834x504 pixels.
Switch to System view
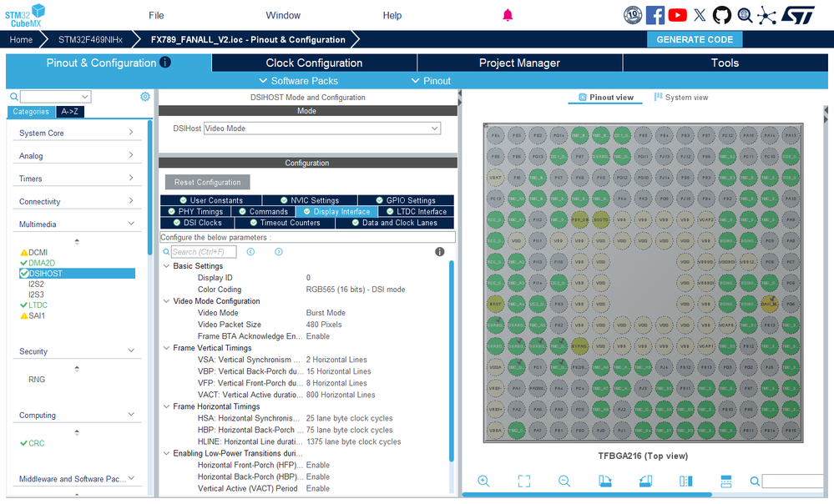tap(681, 98)
